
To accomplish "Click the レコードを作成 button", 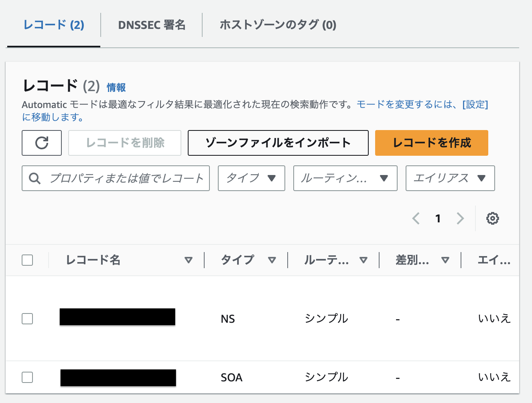I will point(431,143).
